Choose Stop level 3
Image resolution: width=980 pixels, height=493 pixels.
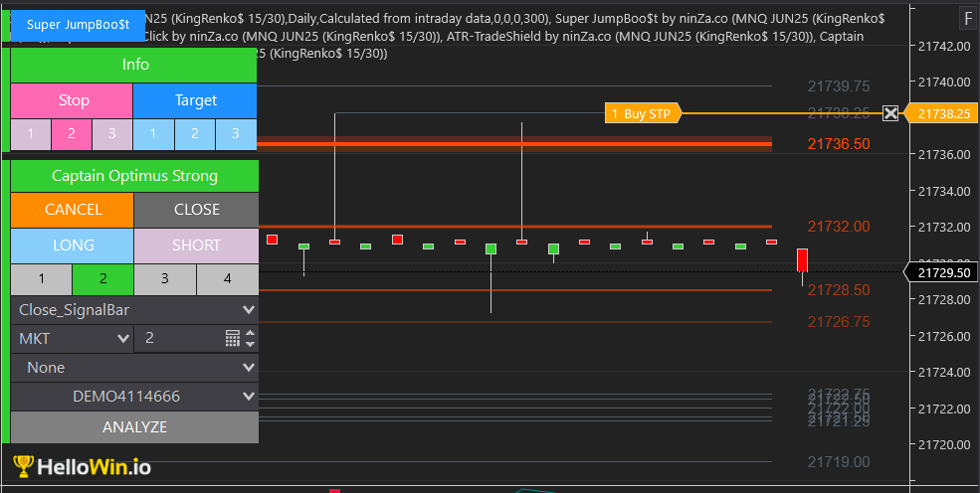[111, 134]
